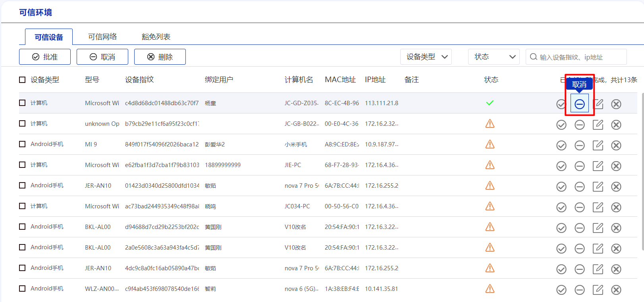
Task: Click the 取消 batch button
Action: click(x=102, y=57)
